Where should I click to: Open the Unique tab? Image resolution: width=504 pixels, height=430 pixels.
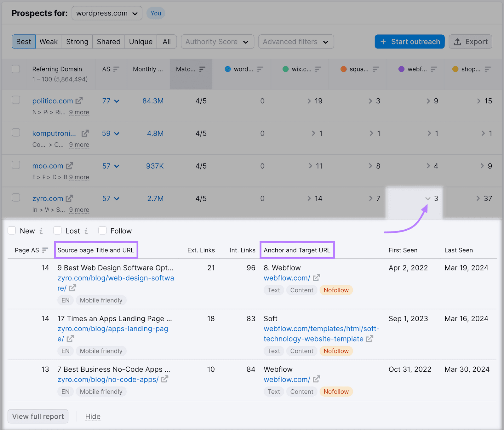(x=140, y=41)
